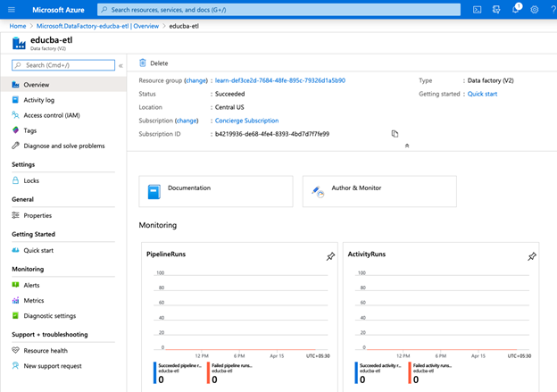Image resolution: width=557 pixels, height=392 pixels.
Task: Click the Author & Monitor pencil icon
Action: [x=318, y=192]
